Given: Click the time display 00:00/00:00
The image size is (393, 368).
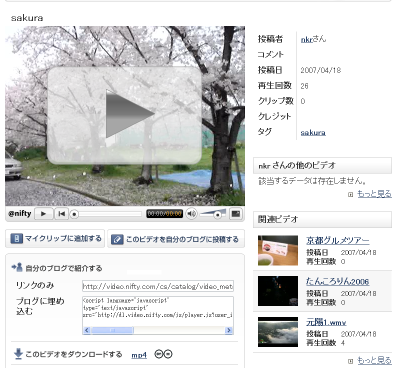Looking at the screenshot, I should [x=165, y=214].
